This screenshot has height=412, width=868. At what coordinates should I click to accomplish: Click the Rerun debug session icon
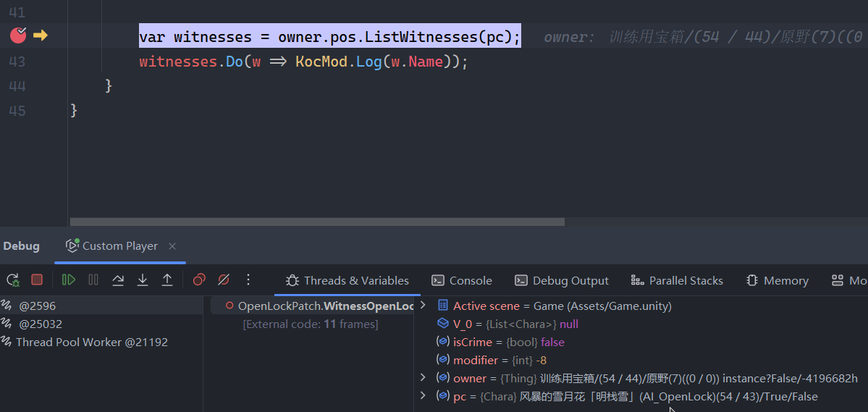tap(13, 280)
